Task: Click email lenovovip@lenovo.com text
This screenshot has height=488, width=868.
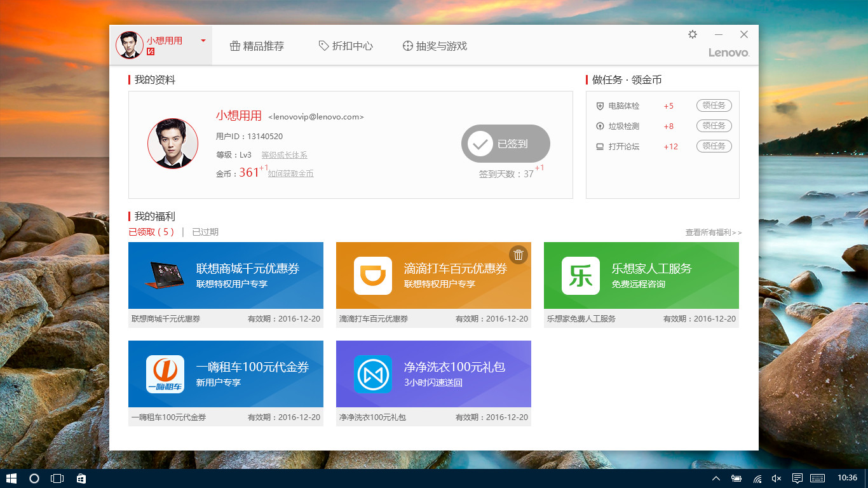Action: (316, 117)
